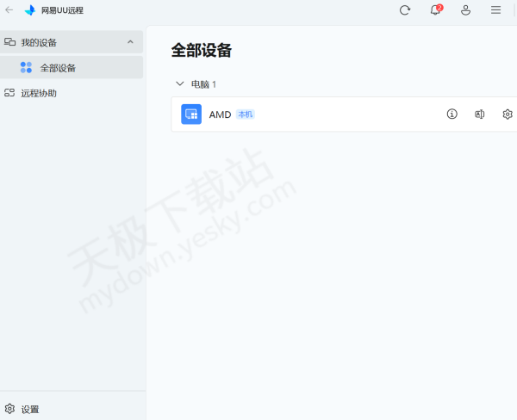View AMD device info via the info icon
The width and height of the screenshot is (517, 420).
click(x=452, y=114)
